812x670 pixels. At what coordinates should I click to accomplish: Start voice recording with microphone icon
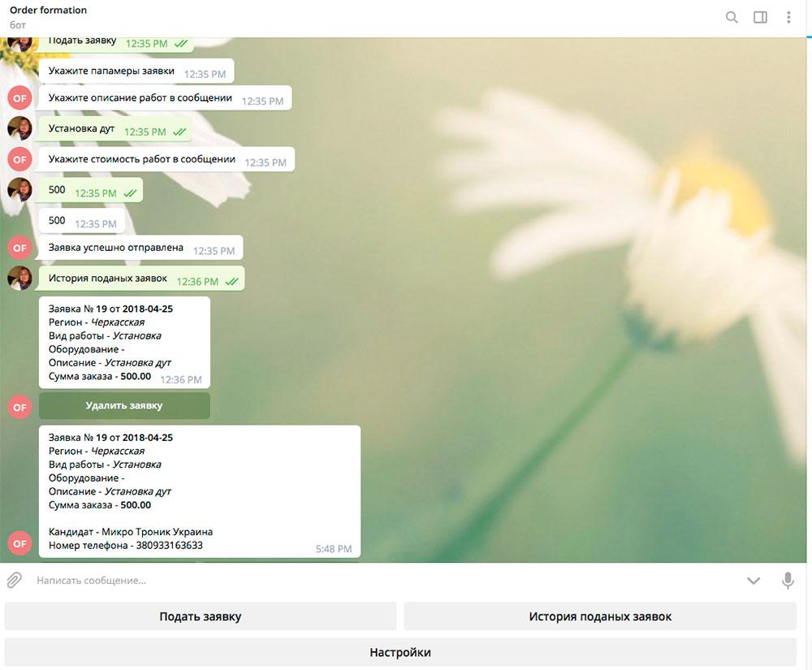(787, 581)
